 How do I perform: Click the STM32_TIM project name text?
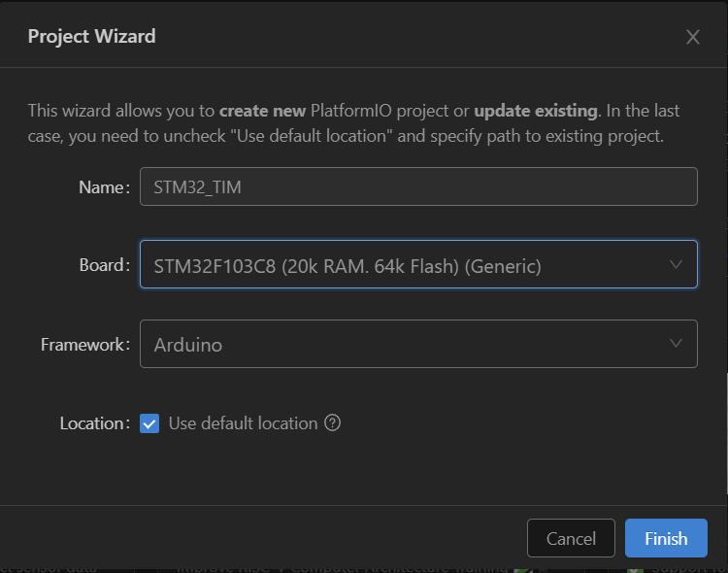coord(198,187)
